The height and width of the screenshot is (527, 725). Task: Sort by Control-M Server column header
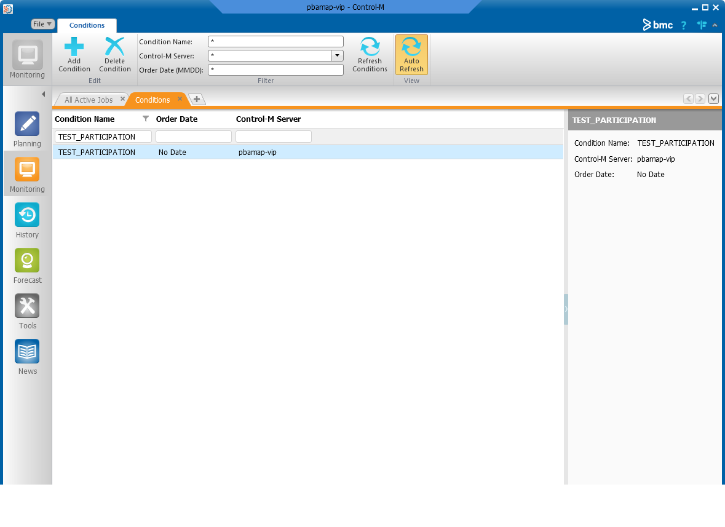tap(268, 119)
